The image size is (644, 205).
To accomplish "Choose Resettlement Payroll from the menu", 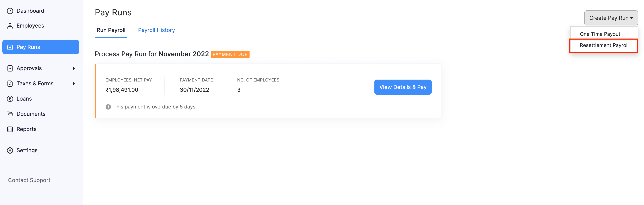I will 604,45.
